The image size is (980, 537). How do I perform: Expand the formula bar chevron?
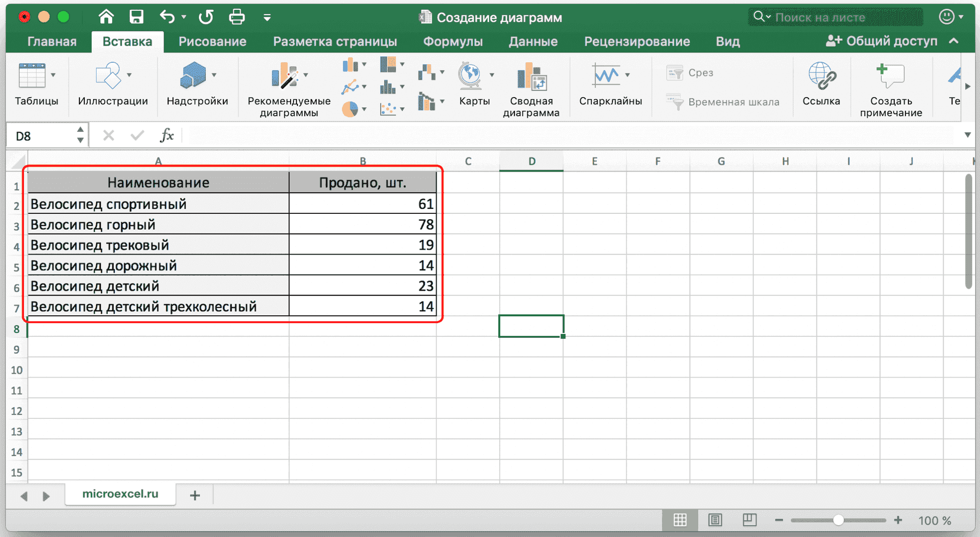click(x=967, y=135)
